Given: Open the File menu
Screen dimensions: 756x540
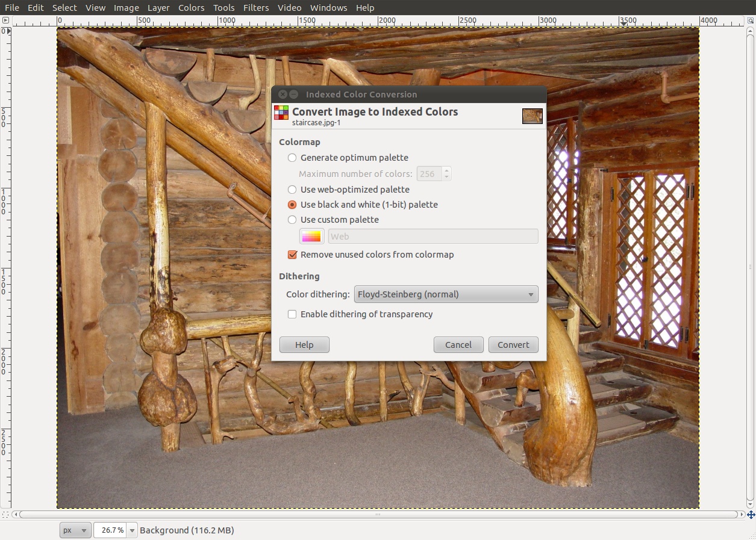Looking at the screenshot, I should coord(12,8).
